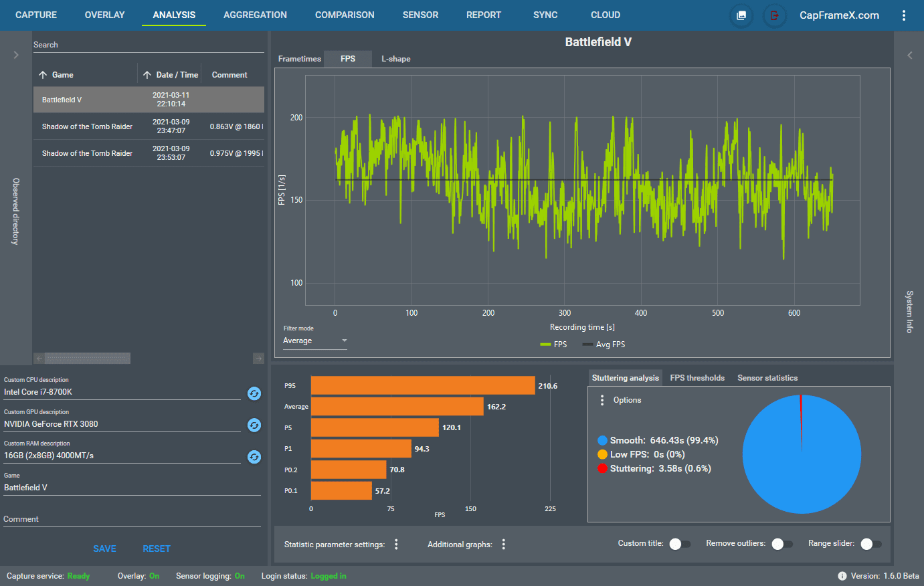This screenshot has height=586, width=924.
Task: Open the three-dot menu at top right
Action: (x=904, y=15)
